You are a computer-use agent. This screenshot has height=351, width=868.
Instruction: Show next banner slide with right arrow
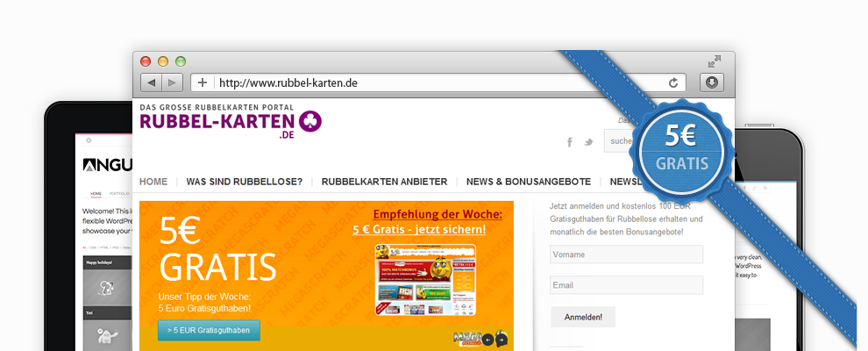(x=501, y=340)
